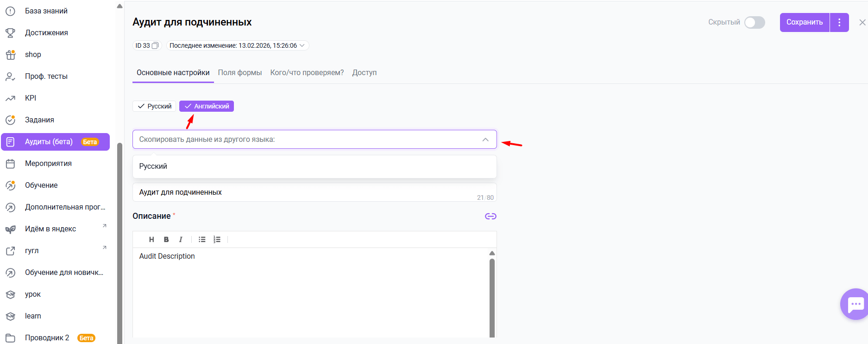Open the chat support bubble
The width and height of the screenshot is (868, 344).
(x=855, y=304)
